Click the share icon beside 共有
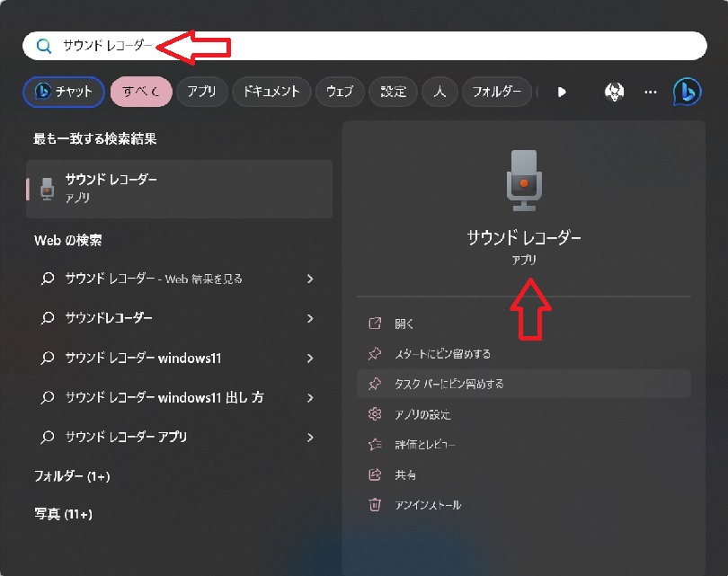This screenshot has height=576, width=728. [375, 474]
